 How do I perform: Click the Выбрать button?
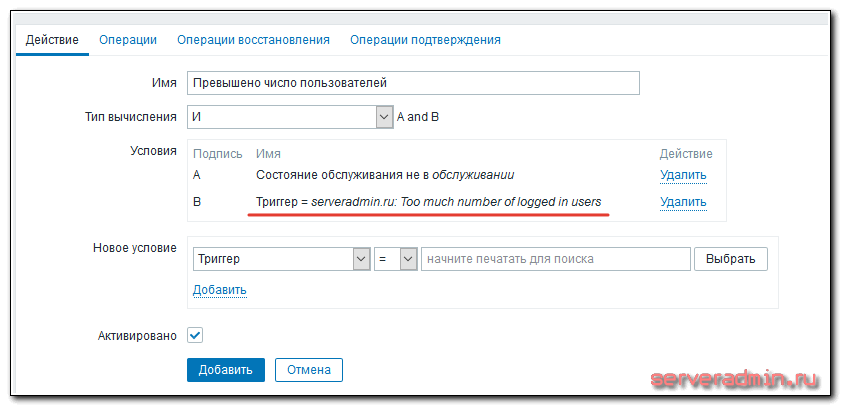click(731, 259)
